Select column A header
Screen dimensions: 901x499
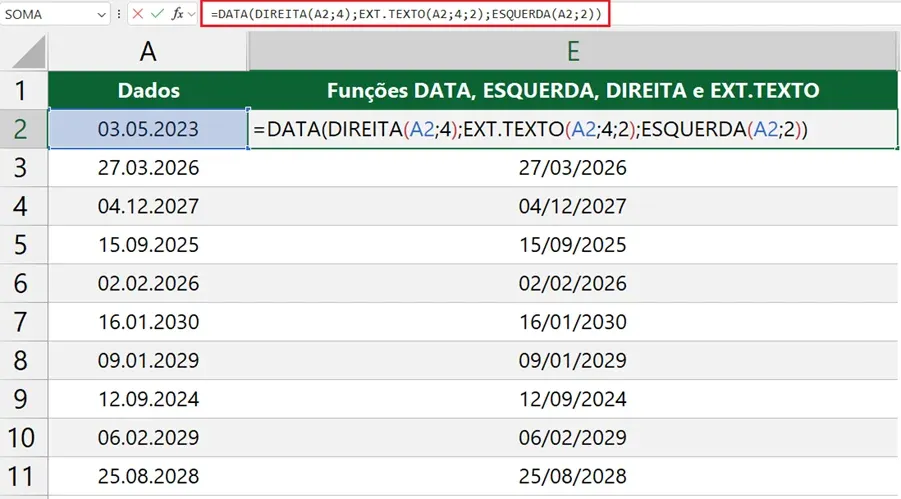[x=148, y=51]
